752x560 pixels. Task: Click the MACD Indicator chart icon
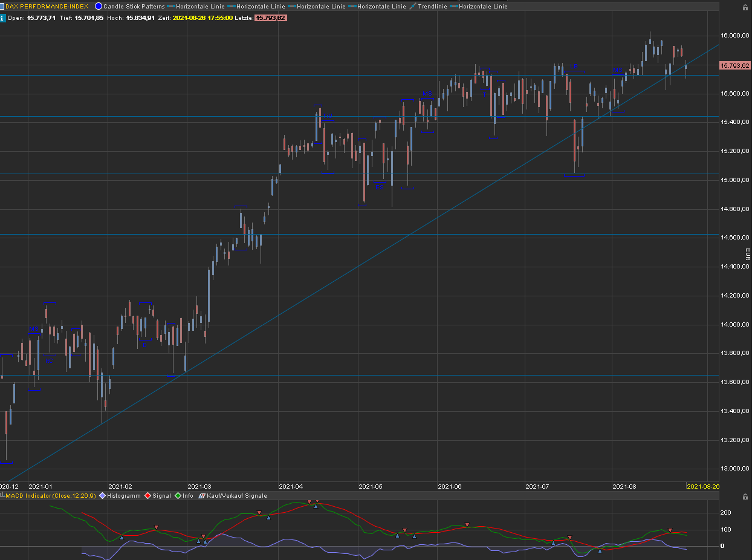(4, 495)
